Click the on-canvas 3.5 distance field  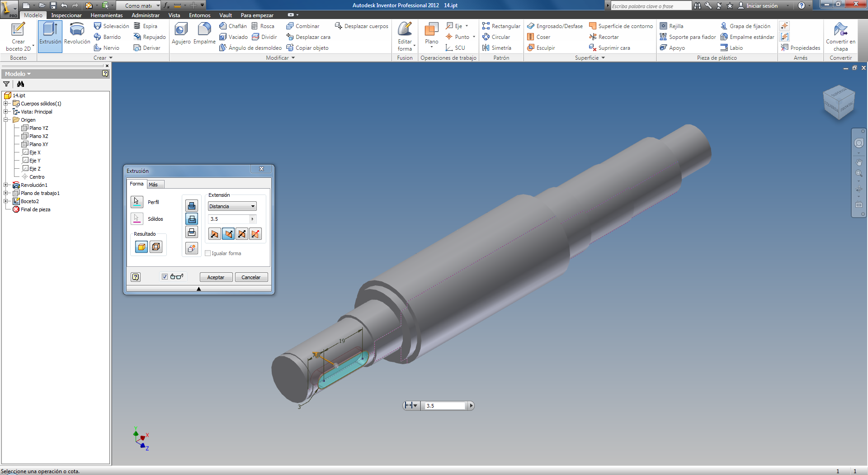(445, 406)
